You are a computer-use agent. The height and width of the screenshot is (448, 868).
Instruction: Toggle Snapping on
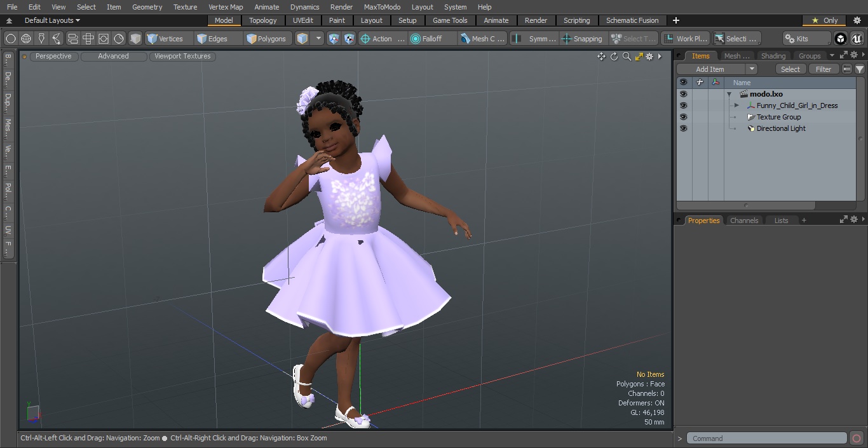pyautogui.click(x=582, y=39)
